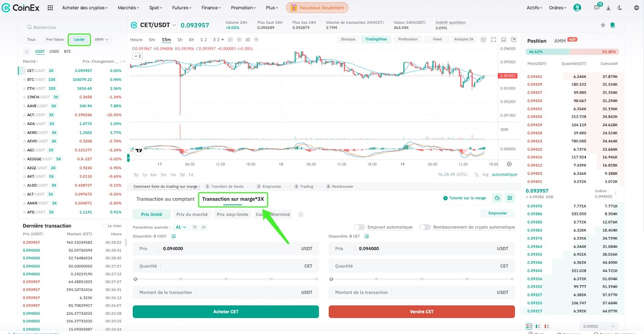Screen dimensions: 644x334
Task: Switch to Transaction au comptant tab
Action: (x=165, y=199)
